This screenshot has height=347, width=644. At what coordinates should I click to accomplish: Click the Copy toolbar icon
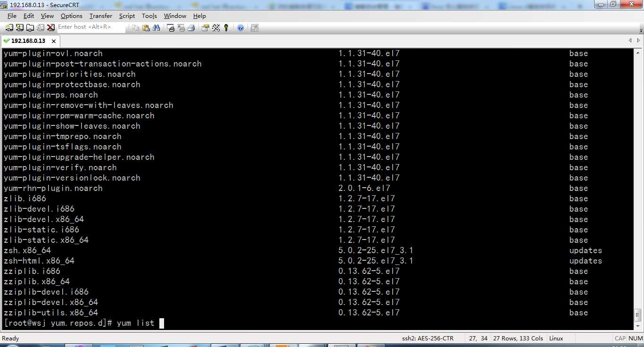click(x=136, y=28)
